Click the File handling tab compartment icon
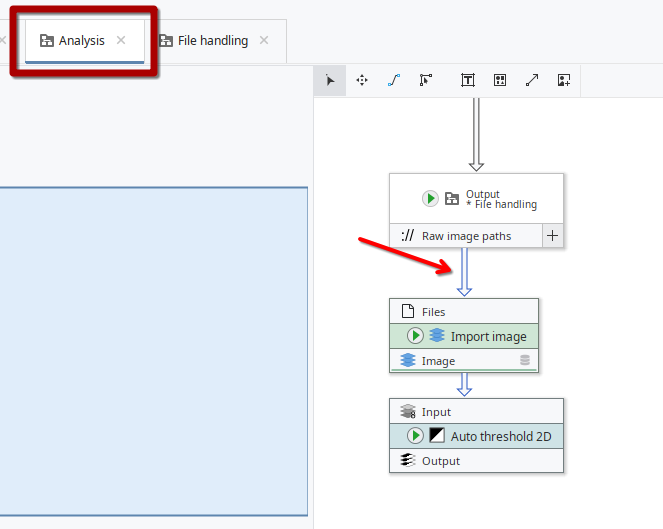The width and height of the screenshot is (663, 529). (x=166, y=41)
